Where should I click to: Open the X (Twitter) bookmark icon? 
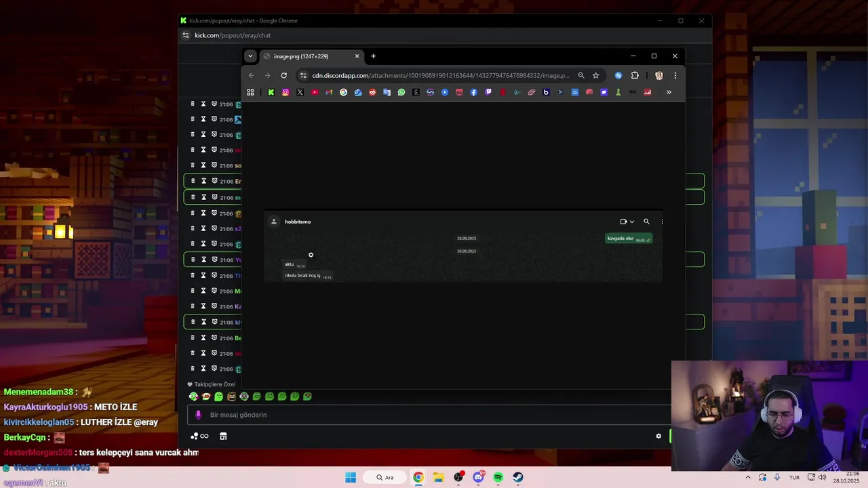click(300, 92)
